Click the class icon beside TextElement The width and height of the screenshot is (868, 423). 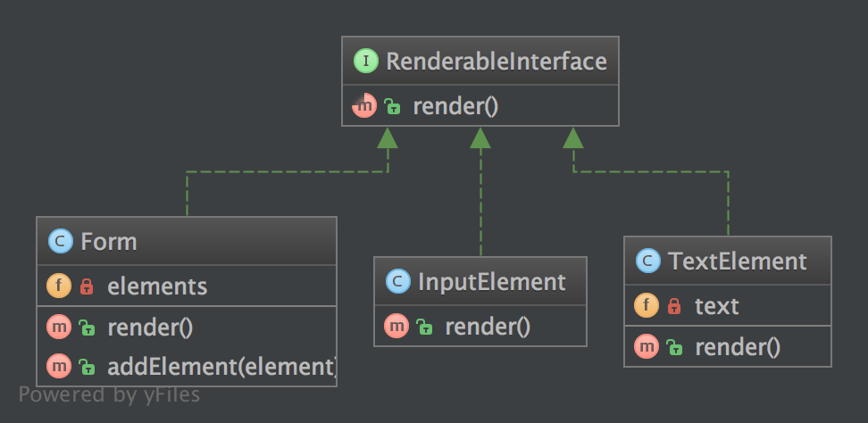coord(647,261)
